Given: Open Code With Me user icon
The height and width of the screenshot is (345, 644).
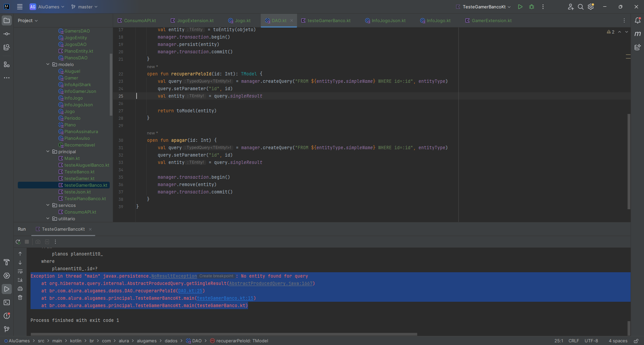Looking at the screenshot, I should (571, 7).
